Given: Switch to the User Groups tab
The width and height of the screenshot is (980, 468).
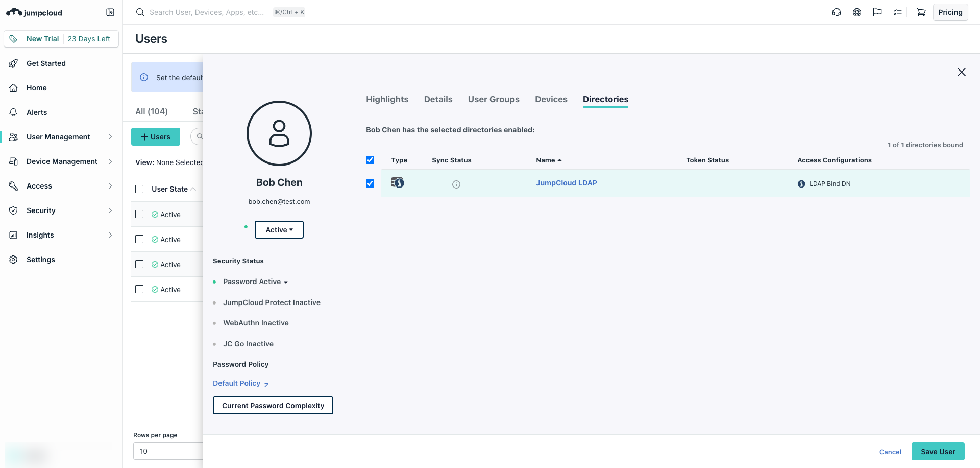Looking at the screenshot, I should click(x=493, y=99).
